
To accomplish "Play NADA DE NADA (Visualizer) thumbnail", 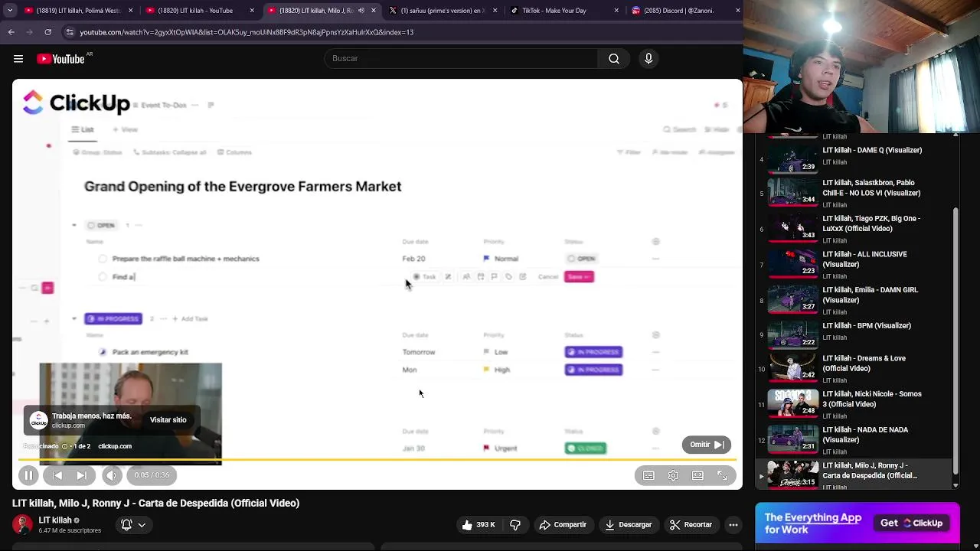I will [792, 439].
